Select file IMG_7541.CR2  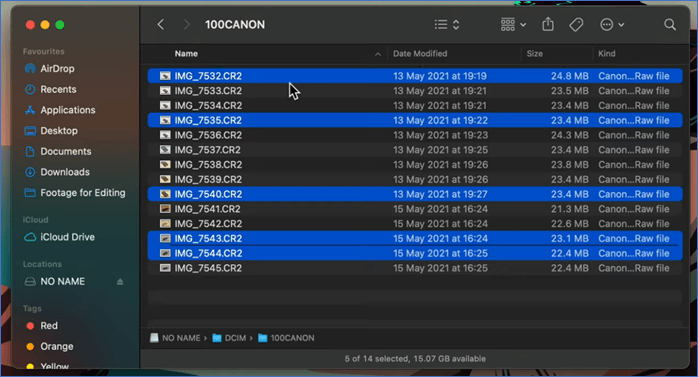coord(415,209)
